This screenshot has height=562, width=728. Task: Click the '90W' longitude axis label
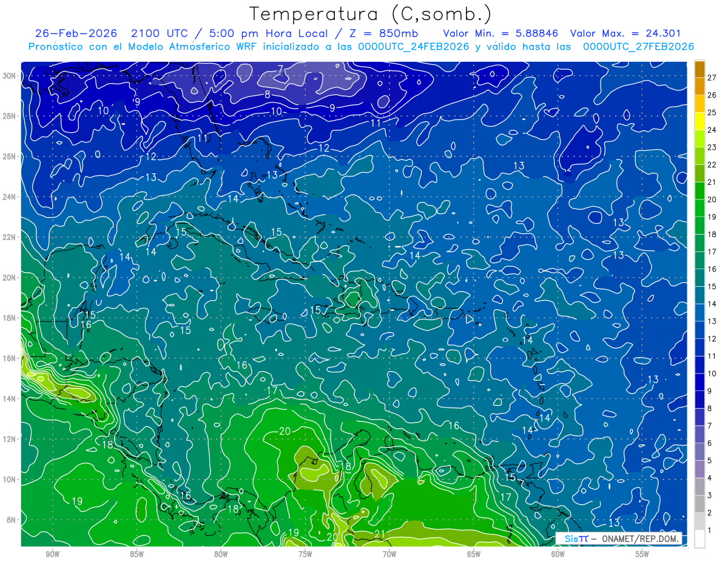coord(53,554)
